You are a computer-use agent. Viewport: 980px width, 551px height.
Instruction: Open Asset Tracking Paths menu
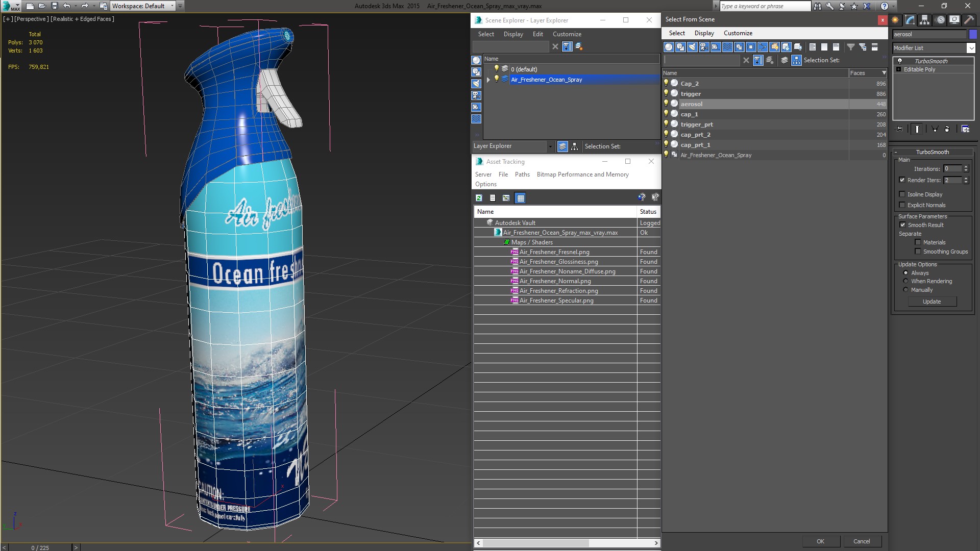[x=522, y=174]
